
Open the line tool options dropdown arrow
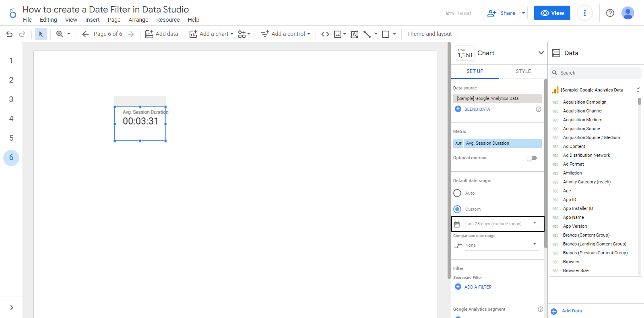(376, 34)
